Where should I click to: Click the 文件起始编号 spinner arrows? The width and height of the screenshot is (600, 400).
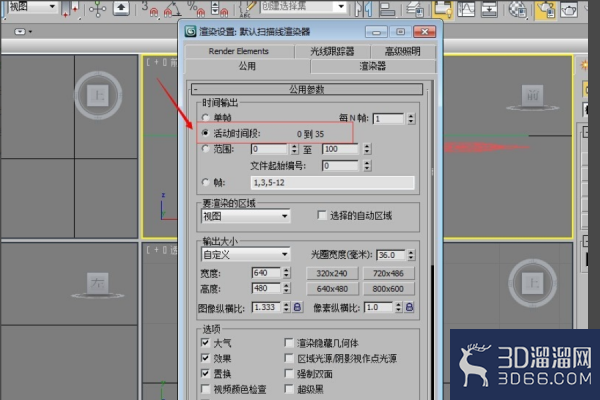367,165
